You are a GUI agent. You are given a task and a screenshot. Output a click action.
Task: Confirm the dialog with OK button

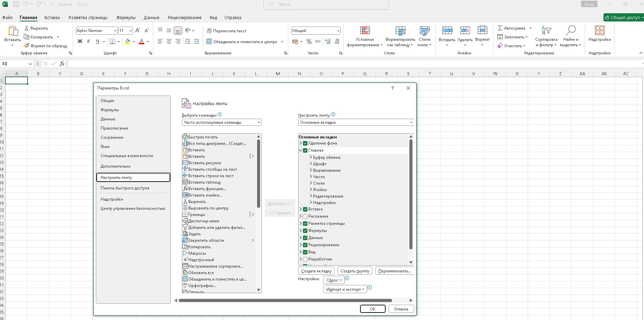(372, 309)
